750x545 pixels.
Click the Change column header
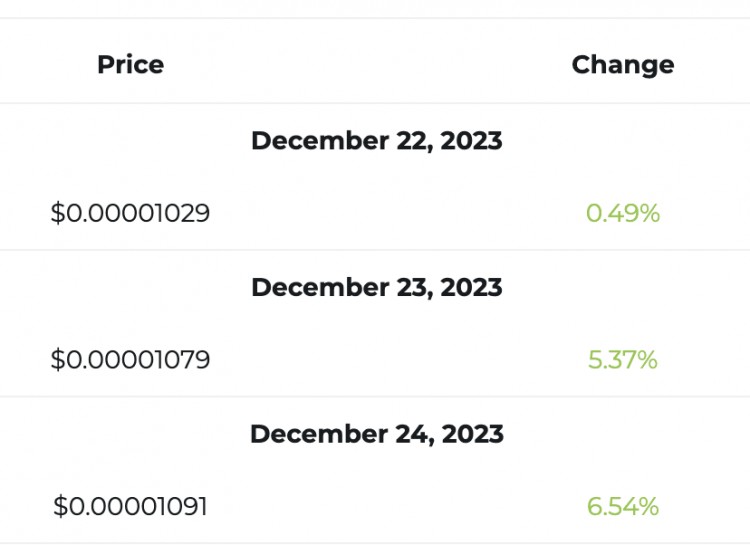coord(622,65)
